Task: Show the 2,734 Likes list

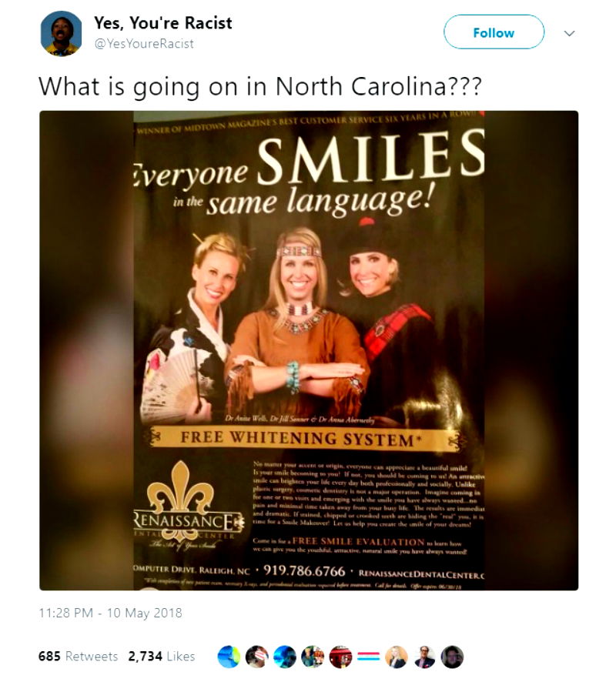Action: coord(162,656)
